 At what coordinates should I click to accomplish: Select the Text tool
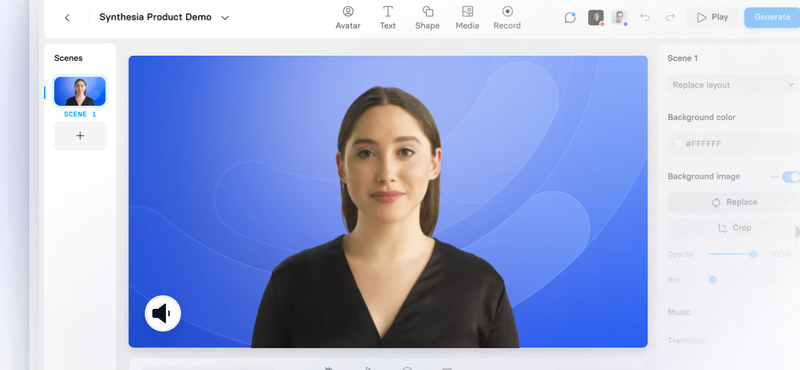point(388,18)
